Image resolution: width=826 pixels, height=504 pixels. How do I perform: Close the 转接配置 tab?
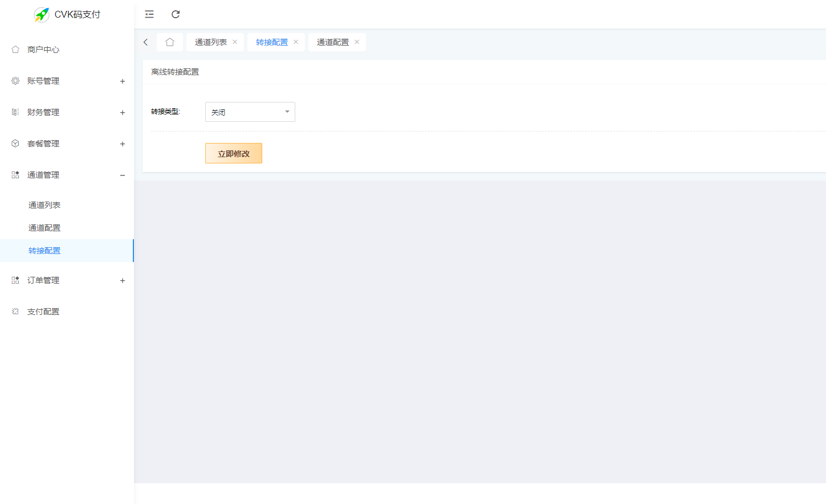tap(295, 42)
